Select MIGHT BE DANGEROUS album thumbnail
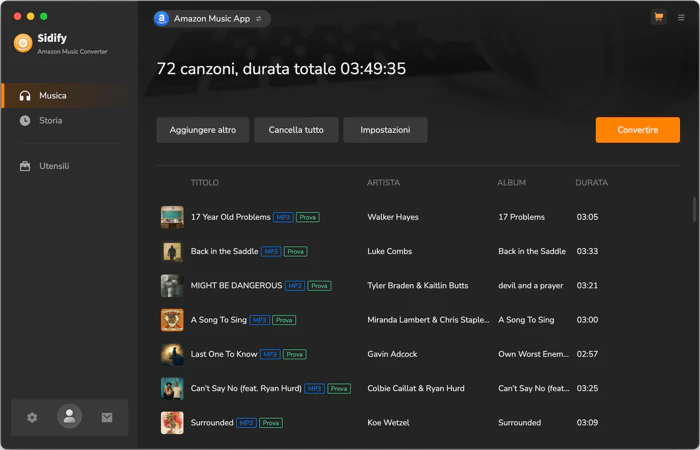 pyautogui.click(x=172, y=286)
